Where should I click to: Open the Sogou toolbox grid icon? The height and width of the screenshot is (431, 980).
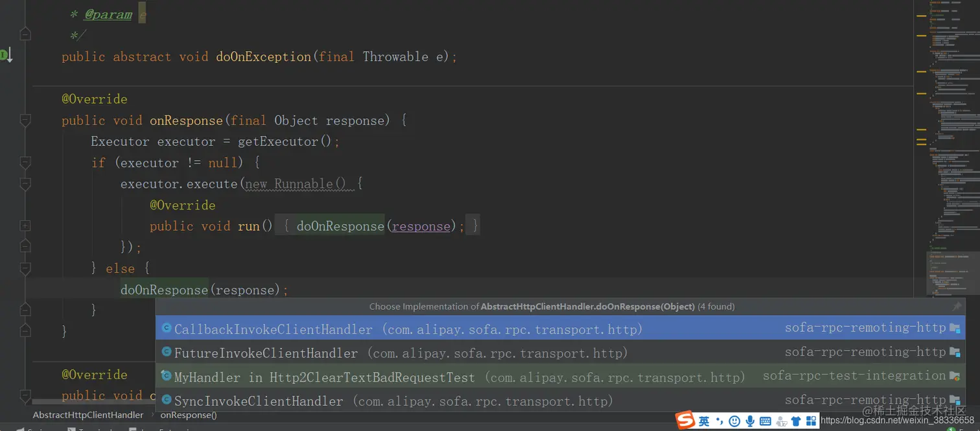pos(811,421)
